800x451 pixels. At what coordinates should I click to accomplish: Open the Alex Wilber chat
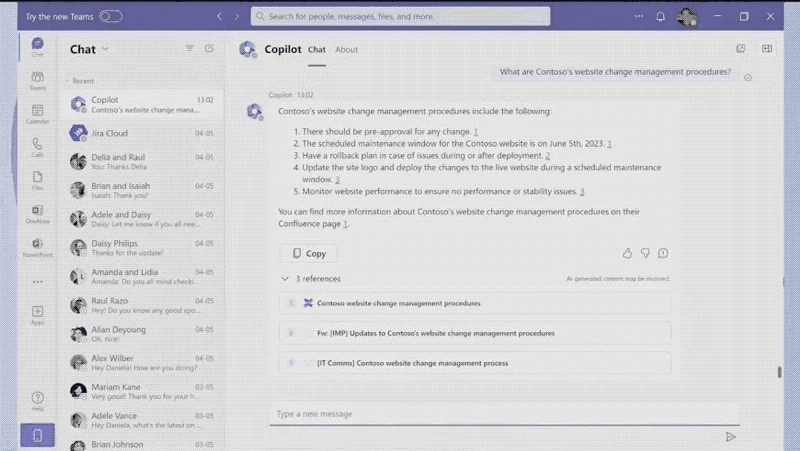coord(142,362)
